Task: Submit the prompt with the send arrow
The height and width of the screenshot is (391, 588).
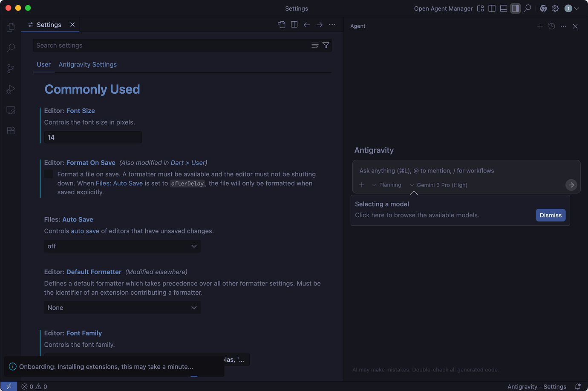Action: pos(571,185)
